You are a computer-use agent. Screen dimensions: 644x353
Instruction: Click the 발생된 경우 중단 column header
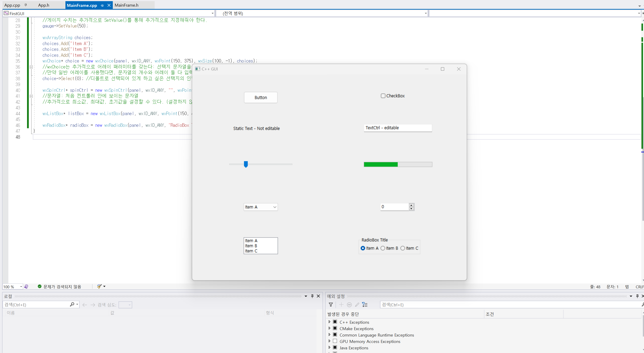click(x=405, y=314)
